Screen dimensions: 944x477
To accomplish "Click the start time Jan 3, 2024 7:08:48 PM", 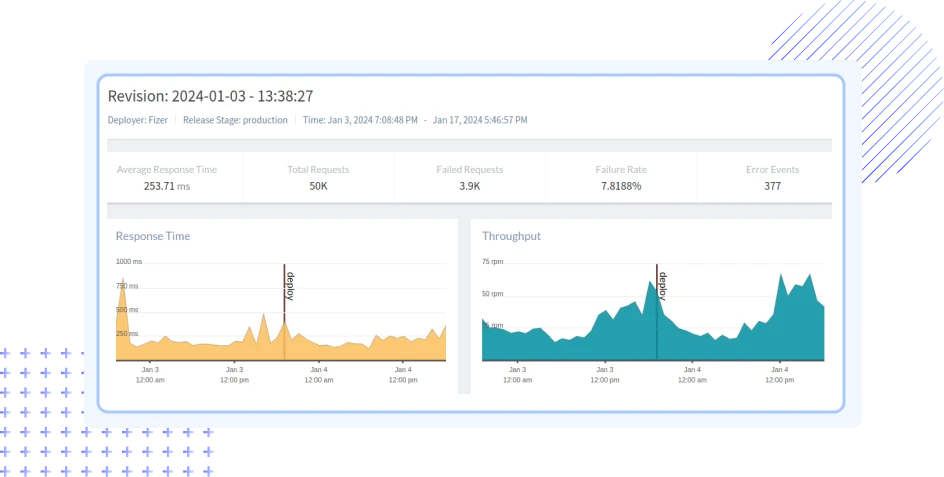I will pyautogui.click(x=360, y=120).
